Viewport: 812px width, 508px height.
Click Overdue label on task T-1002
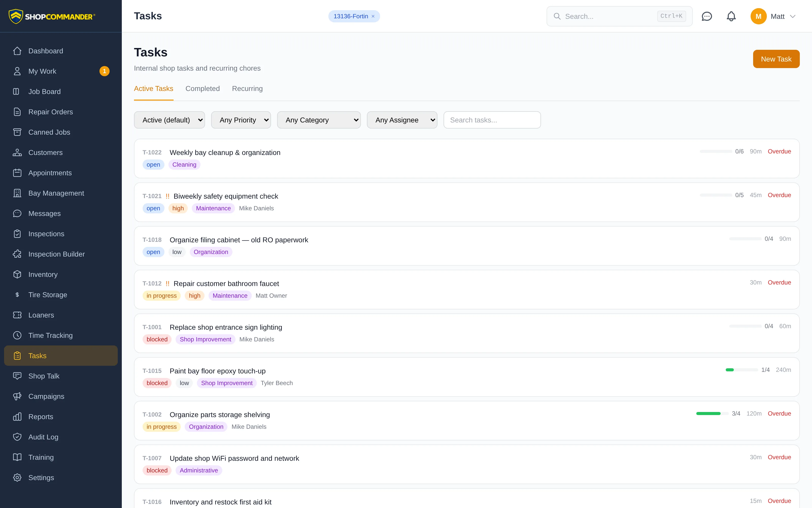point(779,414)
